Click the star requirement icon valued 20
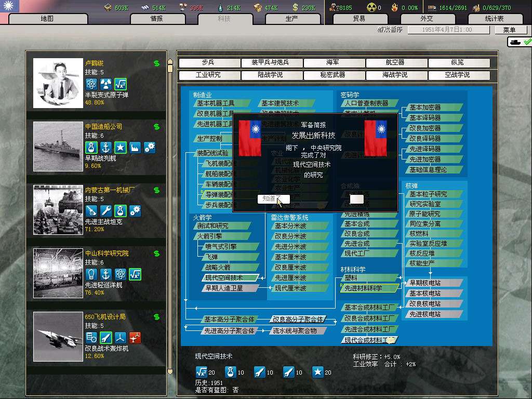This screenshot has height=399, width=532. coord(317,372)
